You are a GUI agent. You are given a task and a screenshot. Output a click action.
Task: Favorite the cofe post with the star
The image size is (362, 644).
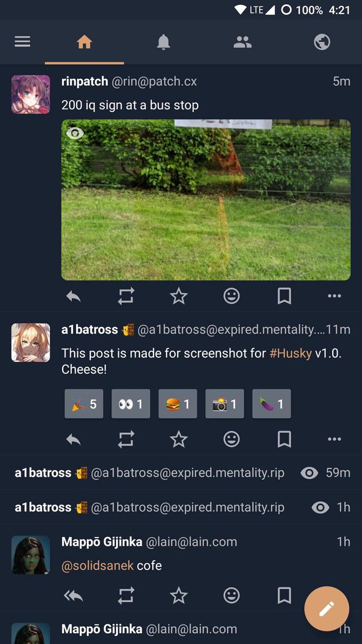point(179,595)
